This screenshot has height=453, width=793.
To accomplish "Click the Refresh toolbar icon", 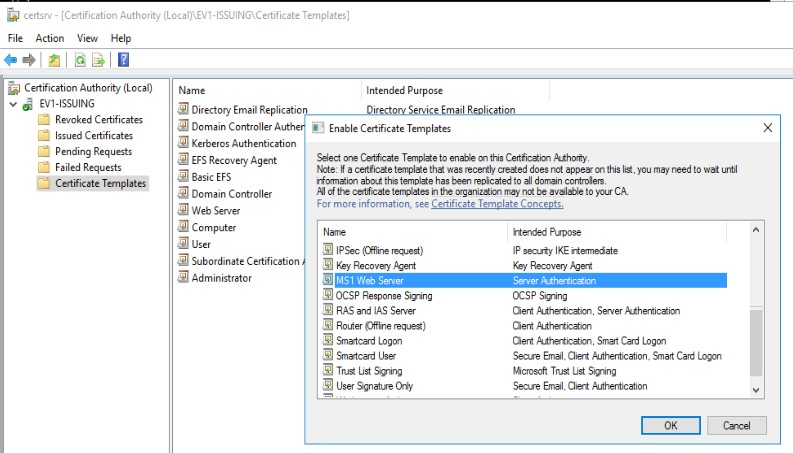I will point(80,60).
